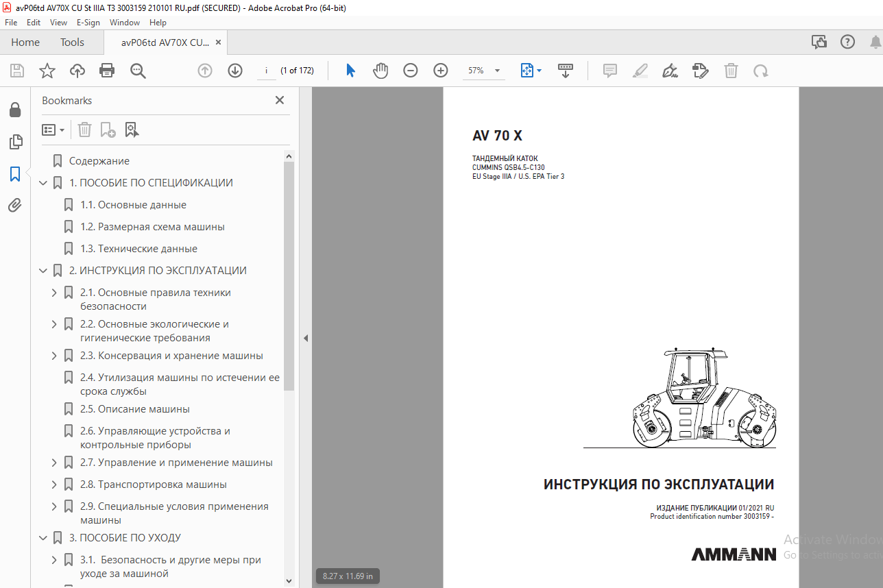The image size is (883, 588).
Task: Add a sticky note comment
Action: click(610, 71)
